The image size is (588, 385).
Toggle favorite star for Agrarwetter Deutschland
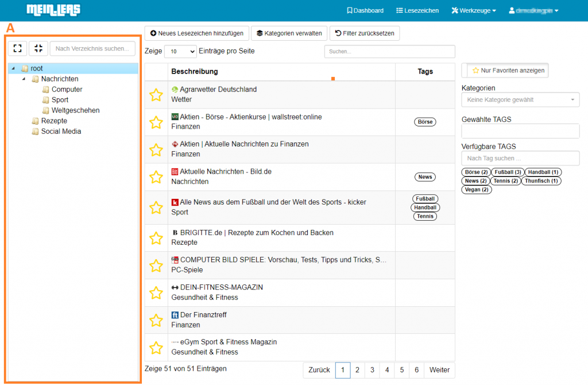tap(156, 95)
